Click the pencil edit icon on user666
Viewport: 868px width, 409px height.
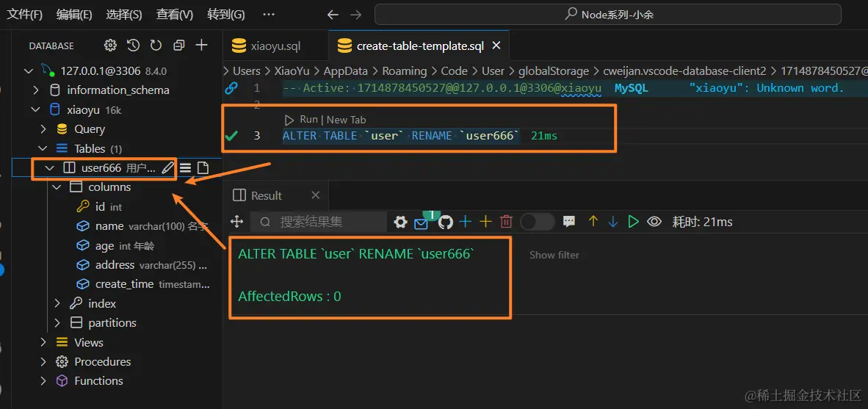point(167,167)
